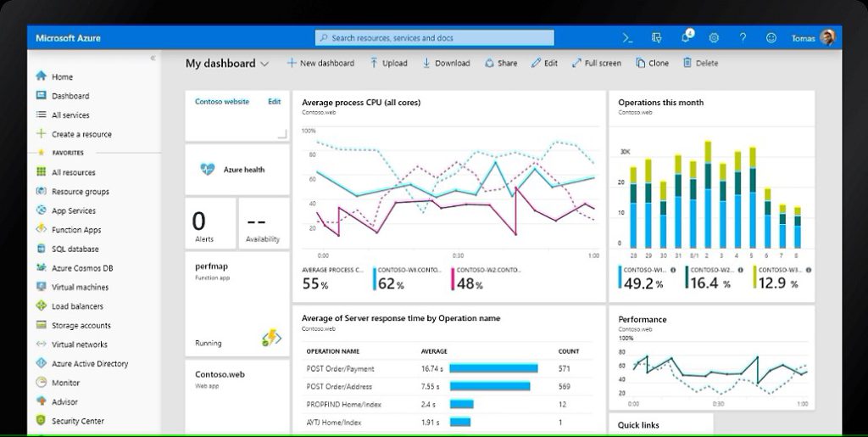The width and height of the screenshot is (868, 437).
Task: Clone the dashboard
Action: 652,63
